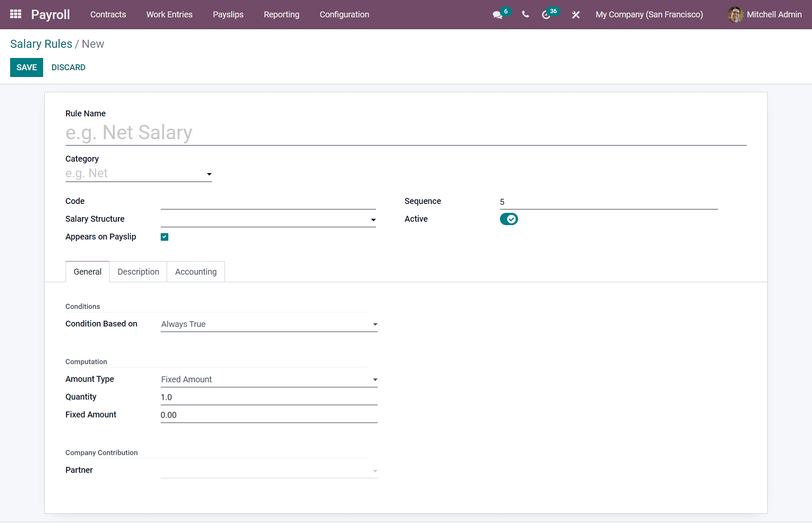Open the chat/messaging icon

coord(498,14)
